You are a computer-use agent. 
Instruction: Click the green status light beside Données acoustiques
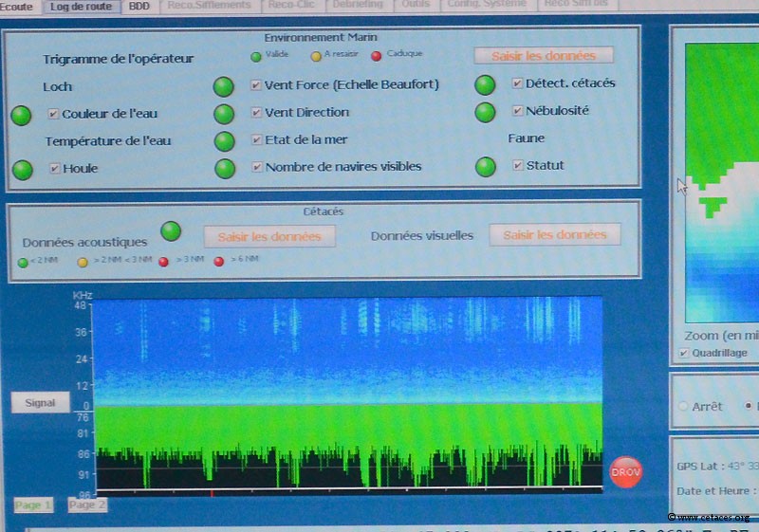(x=171, y=231)
